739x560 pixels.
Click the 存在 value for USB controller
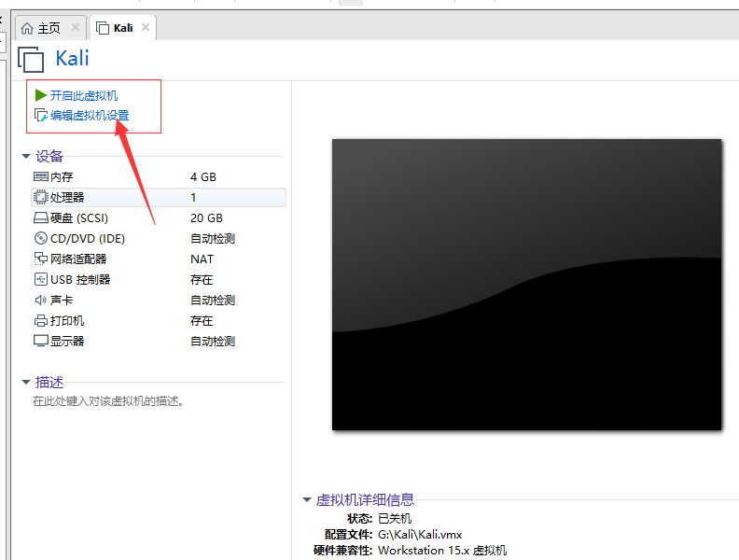coord(202,279)
